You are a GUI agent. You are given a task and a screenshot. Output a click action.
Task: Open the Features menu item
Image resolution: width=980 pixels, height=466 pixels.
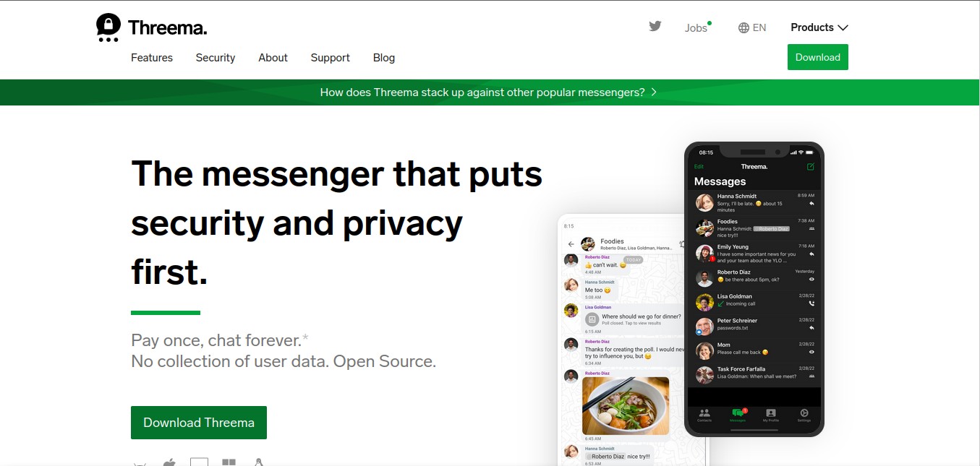pyautogui.click(x=152, y=58)
